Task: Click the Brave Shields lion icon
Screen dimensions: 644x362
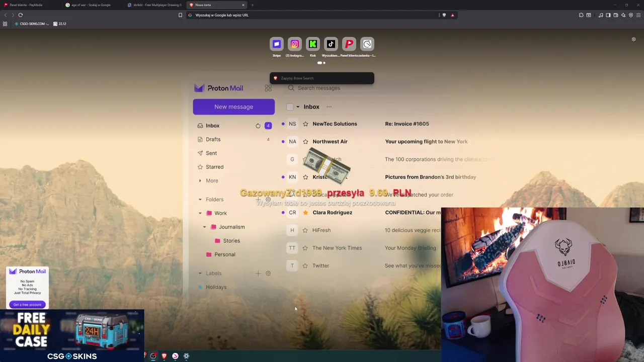Action: pyautogui.click(x=444, y=15)
